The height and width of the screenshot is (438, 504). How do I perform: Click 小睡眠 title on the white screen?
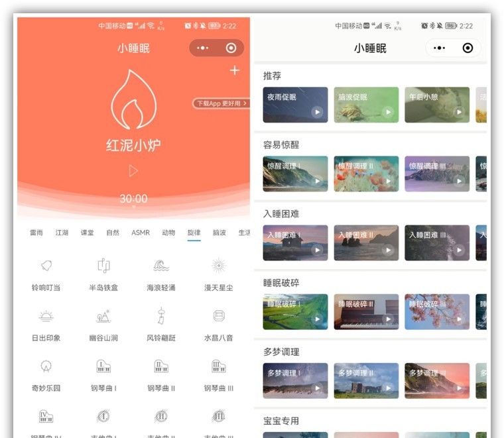click(370, 48)
